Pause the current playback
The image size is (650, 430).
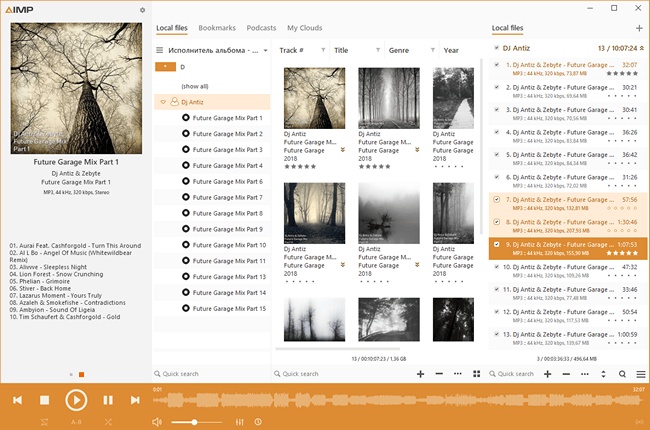108,400
